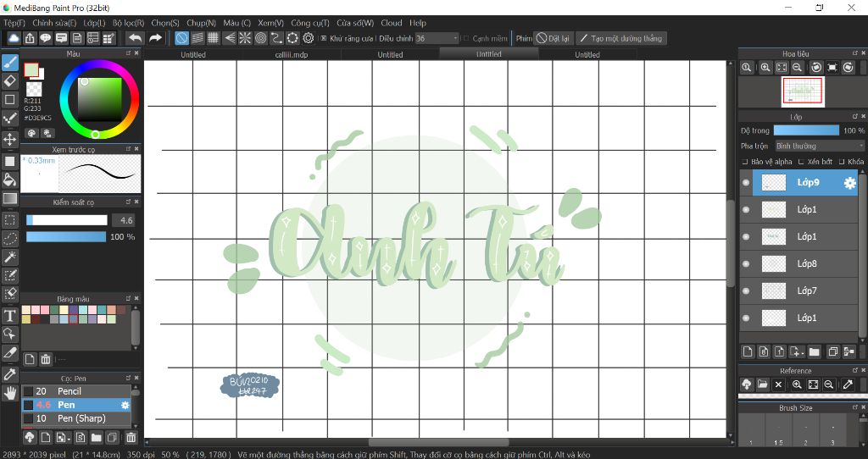This screenshot has width=868, height=459.
Task: Open reference image with the Reference folder icon
Action: (762, 384)
